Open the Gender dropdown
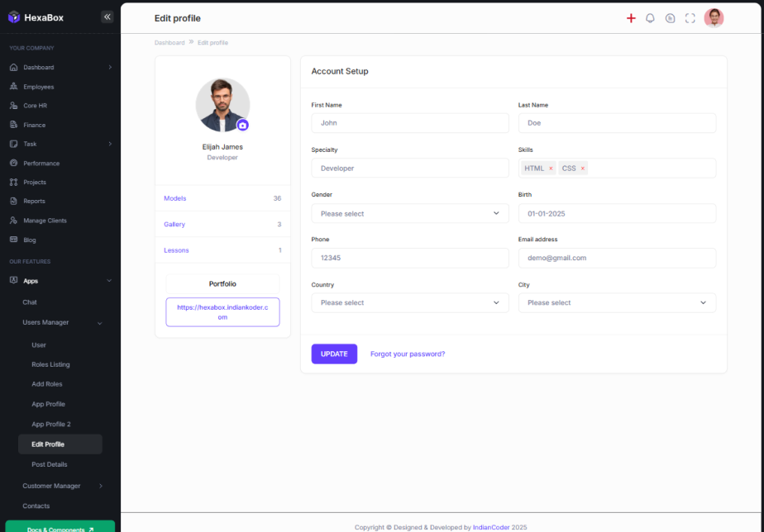Viewport: 764px width, 532px height. point(409,213)
